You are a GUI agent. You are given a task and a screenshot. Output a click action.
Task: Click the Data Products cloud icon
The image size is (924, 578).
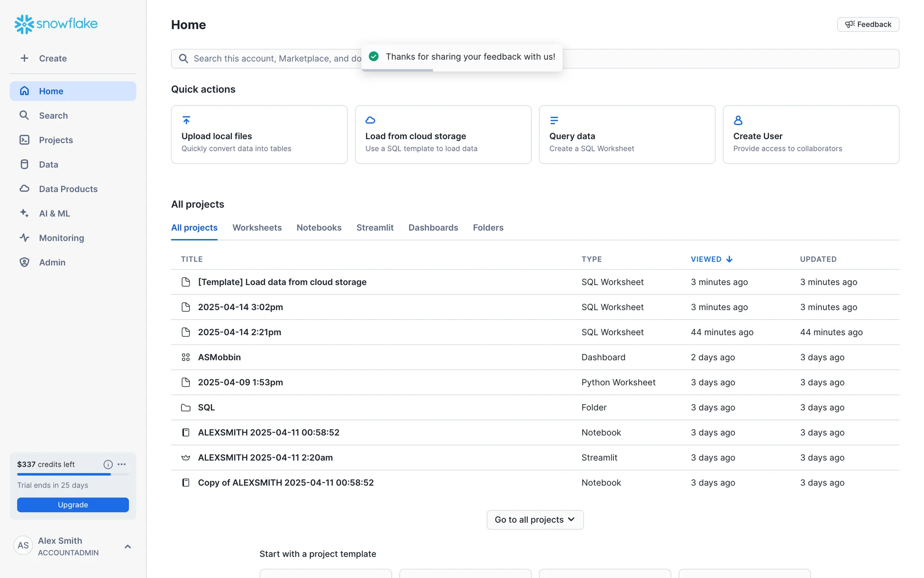click(x=24, y=189)
